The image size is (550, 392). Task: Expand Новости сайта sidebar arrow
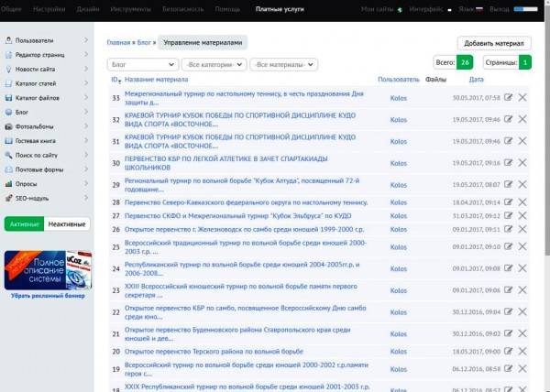click(86, 69)
